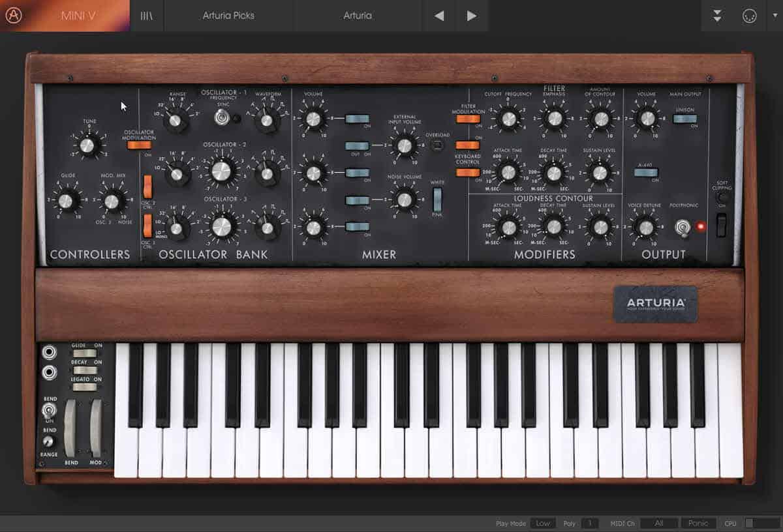
Task: Click the double-chevron advanced panel icon
Action: point(717,16)
